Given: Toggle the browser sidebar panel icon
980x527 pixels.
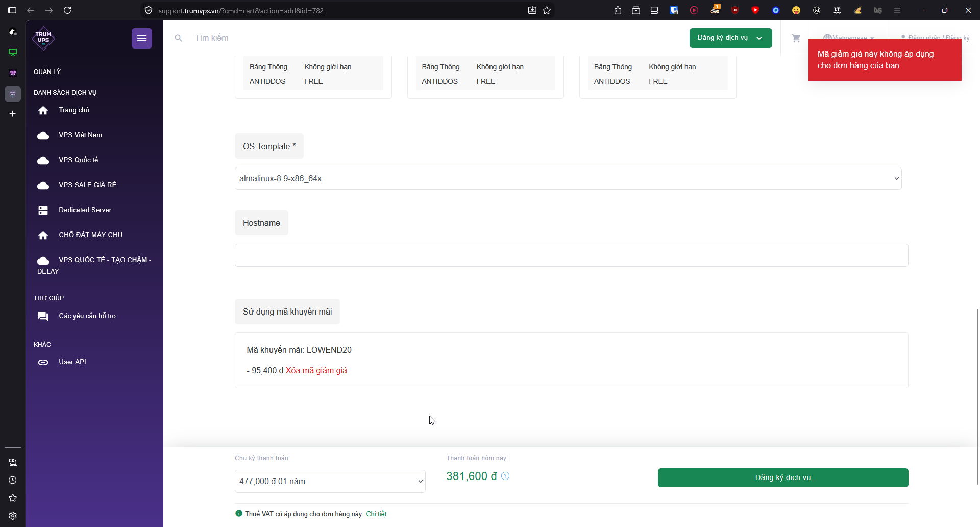Looking at the screenshot, I should [12, 10].
